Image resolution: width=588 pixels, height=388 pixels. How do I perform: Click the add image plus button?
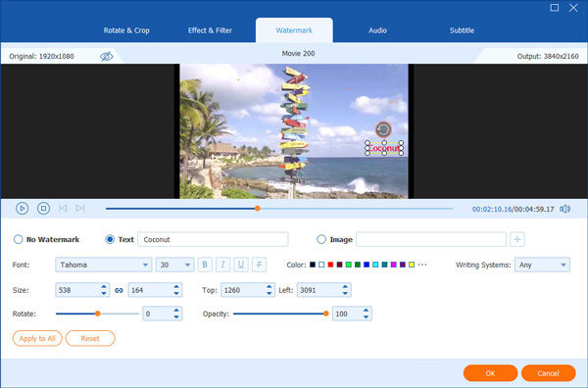[x=517, y=239]
